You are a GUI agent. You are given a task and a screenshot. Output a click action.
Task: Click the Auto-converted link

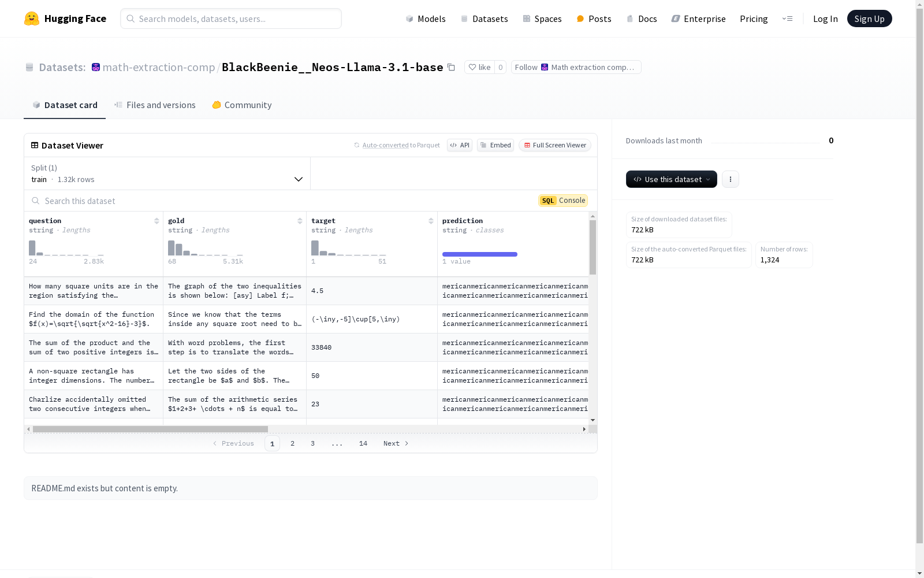tap(385, 146)
